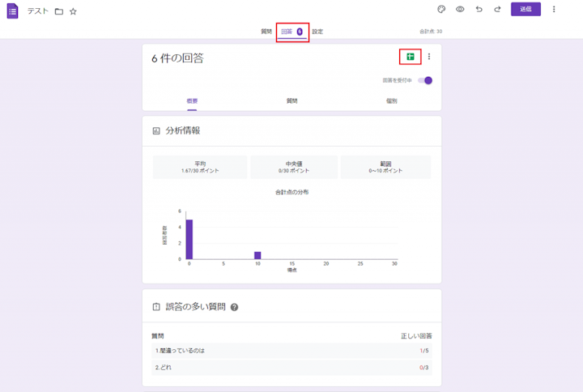
Task: Toggle the 回答を受付中 switch off
Action: [425, 80]
